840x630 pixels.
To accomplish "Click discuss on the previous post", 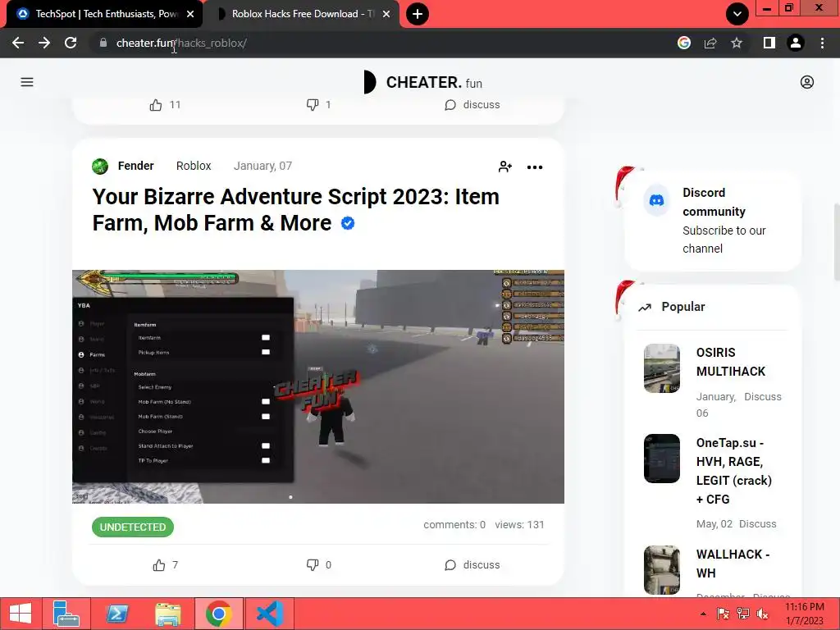I will [x=472, y=105].
